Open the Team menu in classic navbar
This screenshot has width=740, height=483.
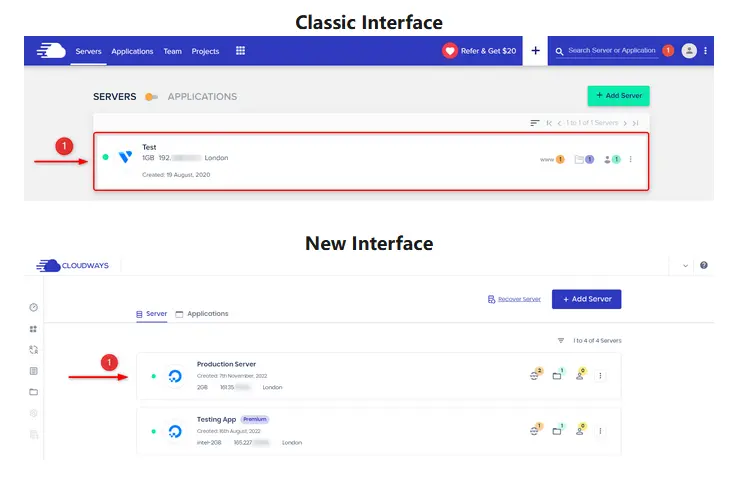tap(173, 51)
